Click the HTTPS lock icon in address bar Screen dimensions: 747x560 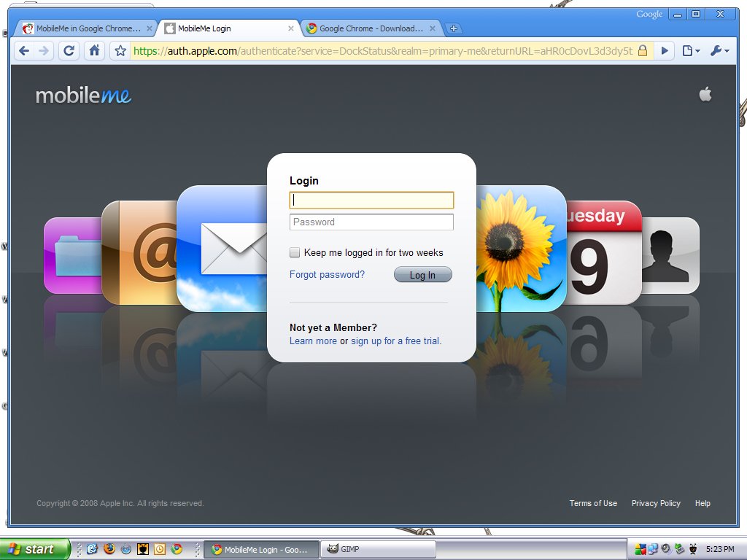[x=642, y=50]
